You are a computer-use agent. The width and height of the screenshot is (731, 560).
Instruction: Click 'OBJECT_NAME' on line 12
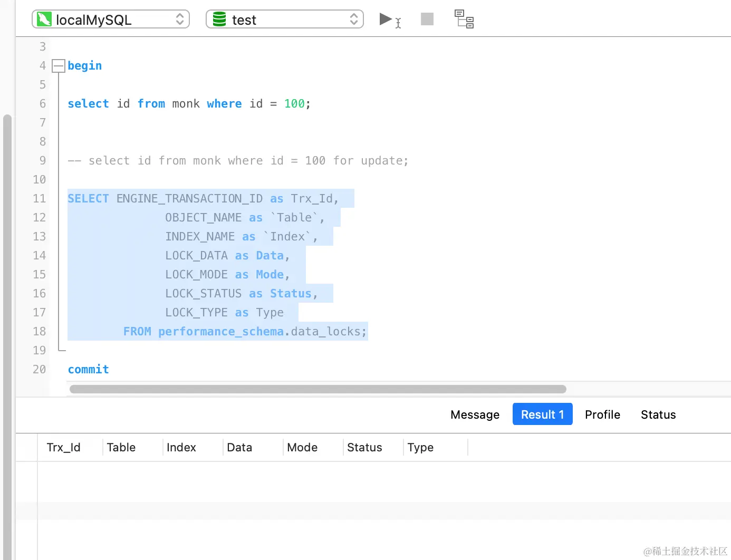point(203,218)
